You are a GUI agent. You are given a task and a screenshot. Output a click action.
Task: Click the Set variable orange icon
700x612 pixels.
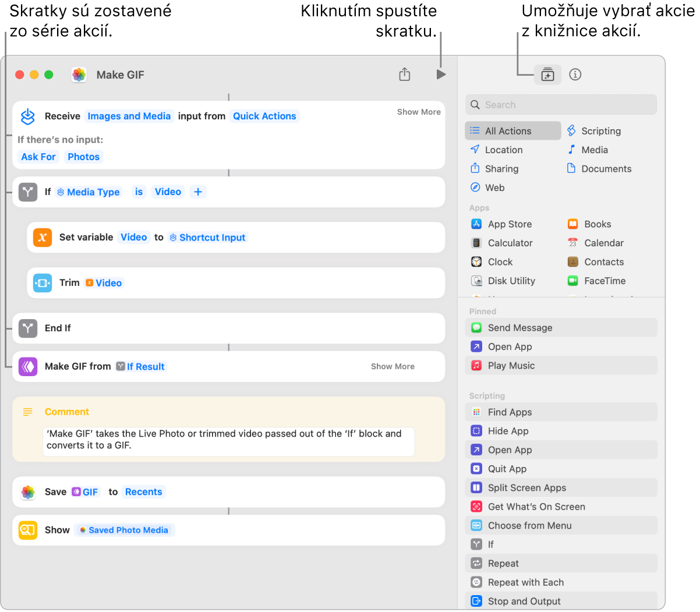click(43, 238)
